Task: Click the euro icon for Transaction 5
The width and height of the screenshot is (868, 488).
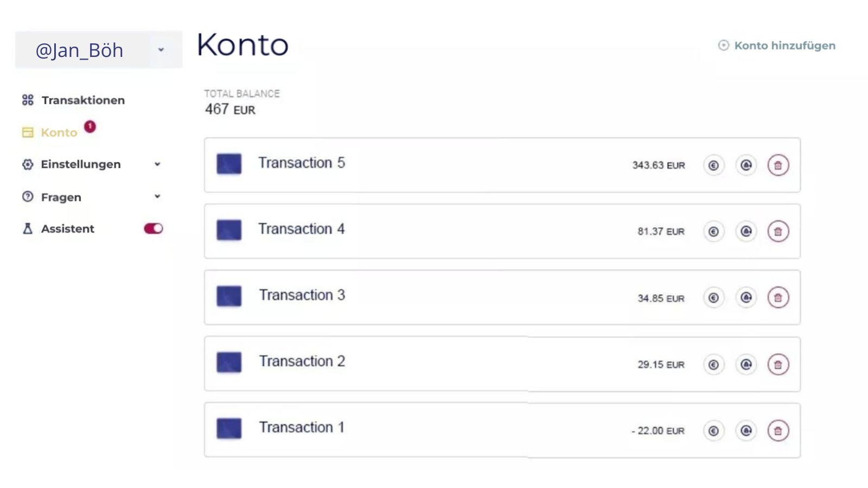Action: [x=713, y=165]
